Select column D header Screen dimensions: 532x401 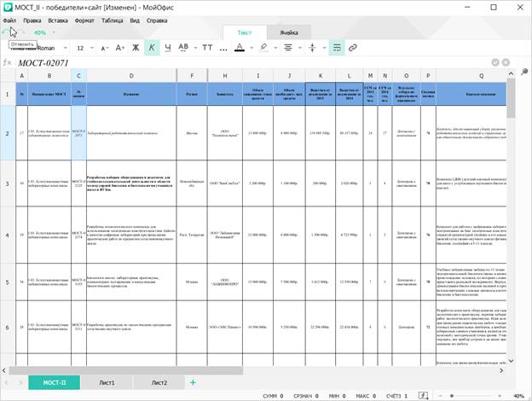coord(130,77)
